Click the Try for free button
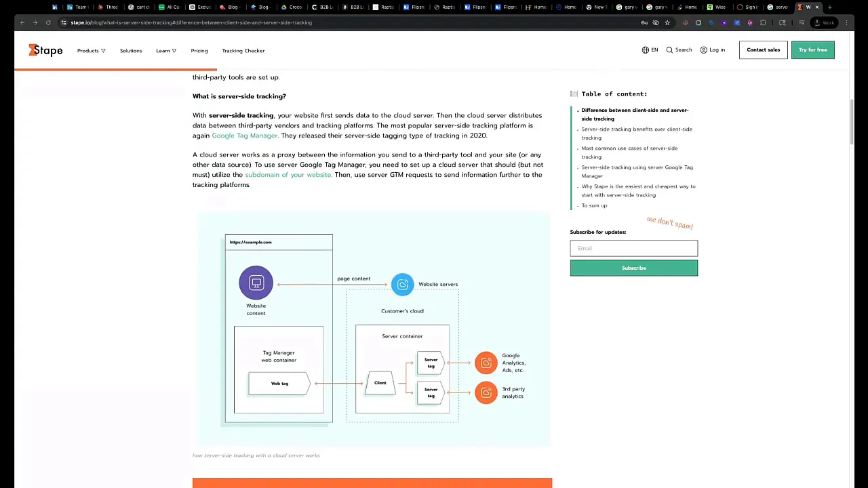Image resolution: width=868 pixels, height=488 pixels. pos(812,49)
